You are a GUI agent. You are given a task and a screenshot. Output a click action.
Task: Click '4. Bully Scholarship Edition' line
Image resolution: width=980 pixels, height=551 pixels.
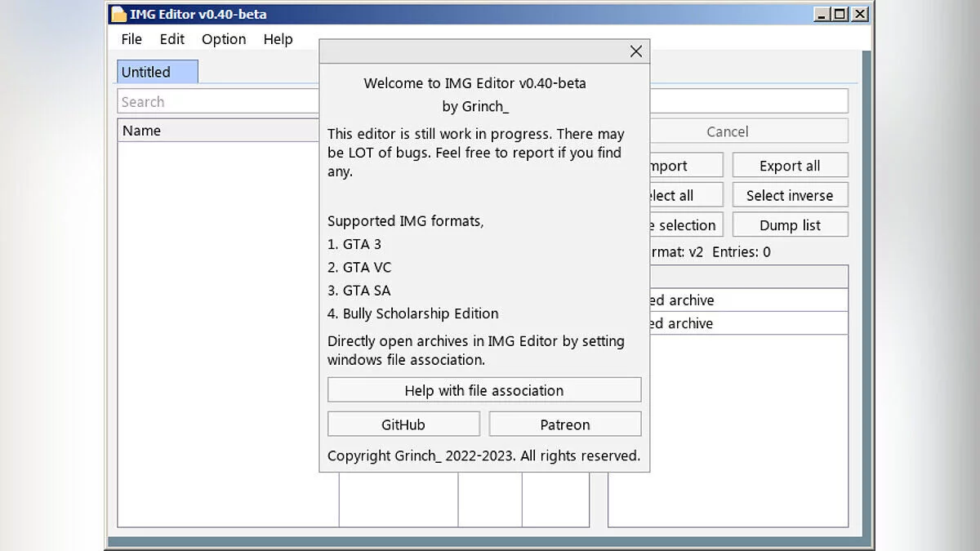pyautogui.click(x=413, y=313)
